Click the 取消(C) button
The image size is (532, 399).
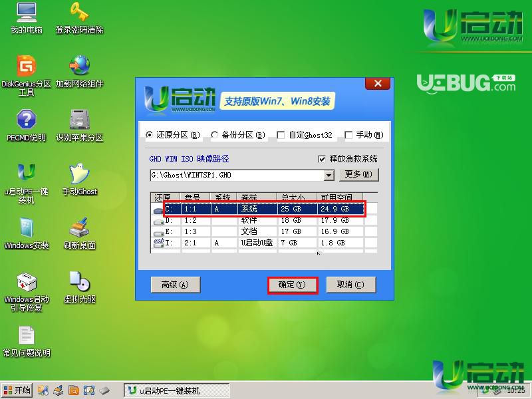pyautogui.click(x=351, y=285)
